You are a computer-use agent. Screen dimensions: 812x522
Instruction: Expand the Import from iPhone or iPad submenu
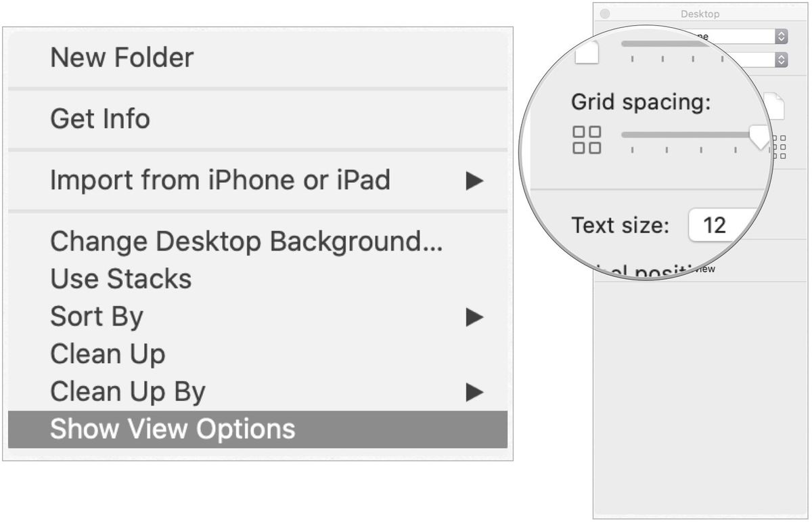pos(474,180)
